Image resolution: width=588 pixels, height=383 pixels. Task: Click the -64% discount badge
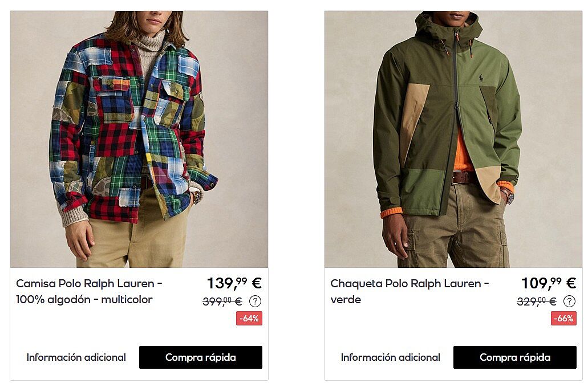pos(249,319)
